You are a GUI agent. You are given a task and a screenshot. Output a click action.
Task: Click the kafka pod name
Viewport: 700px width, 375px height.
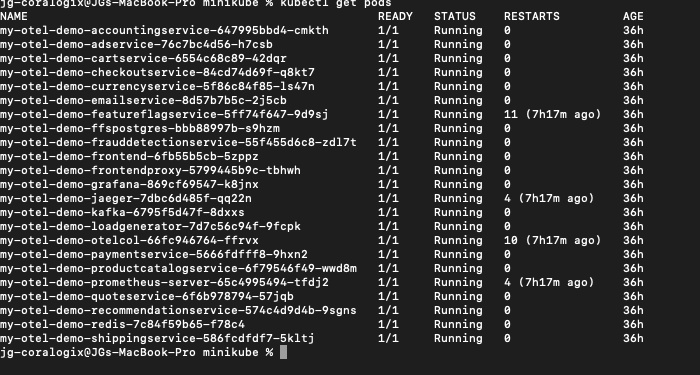coord(122,212)
